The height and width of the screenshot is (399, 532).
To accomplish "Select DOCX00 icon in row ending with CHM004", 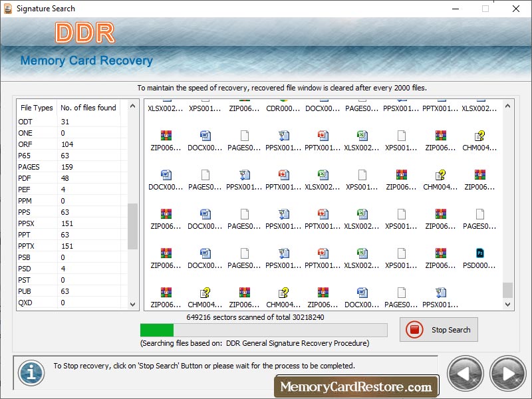I will pyautogui.click(x=205, y=136).
